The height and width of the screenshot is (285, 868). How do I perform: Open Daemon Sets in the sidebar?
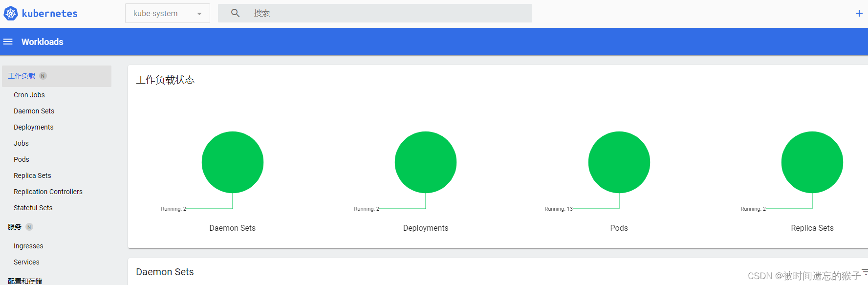click(34, 111)
